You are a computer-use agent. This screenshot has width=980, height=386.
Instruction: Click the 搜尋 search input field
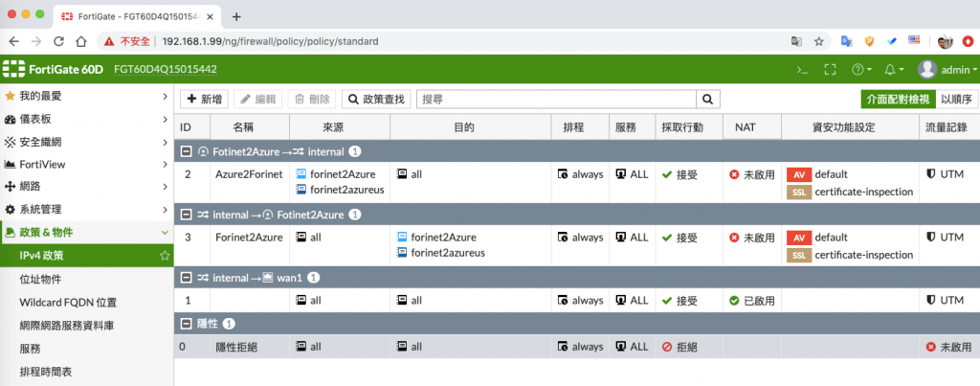pyautogui.click(x=556, y=99)
